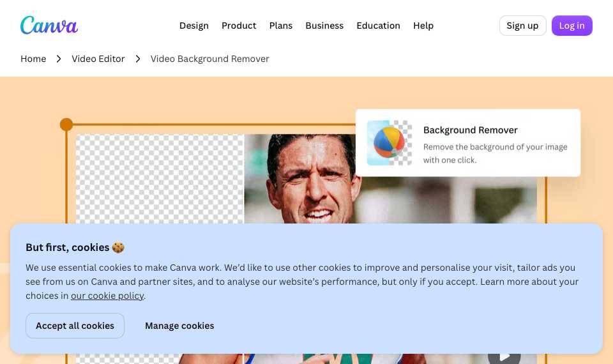The image size is (613, 364).
Task: Click the cookie emoji icon
Action: coord(118,248)
